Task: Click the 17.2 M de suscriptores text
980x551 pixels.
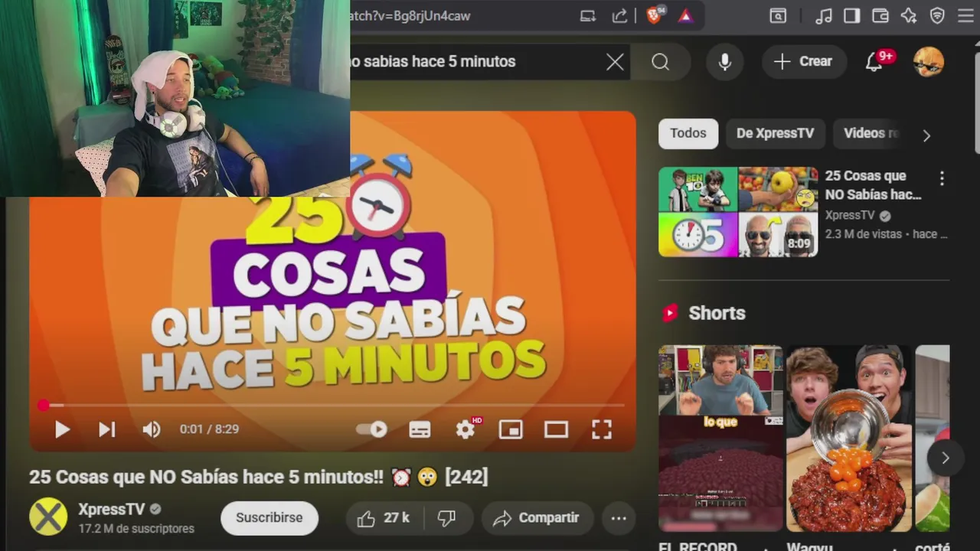Action: 136,529
